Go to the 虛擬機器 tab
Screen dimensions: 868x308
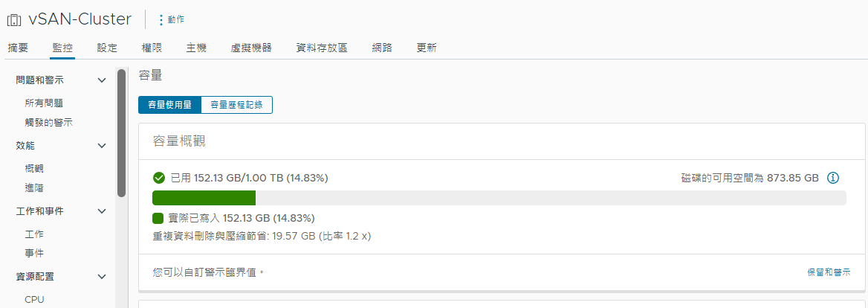tap(251, 48)
